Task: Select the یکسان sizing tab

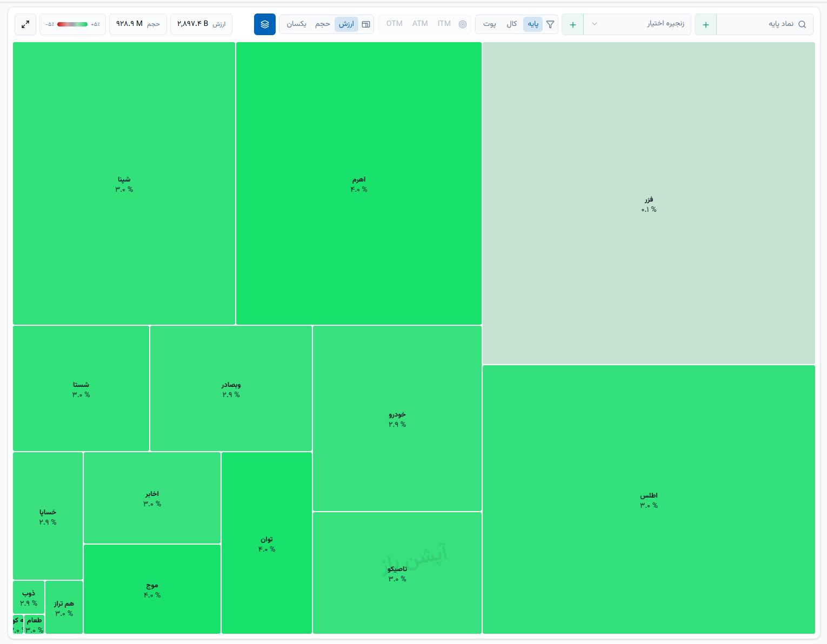Action: click(296, 24)
